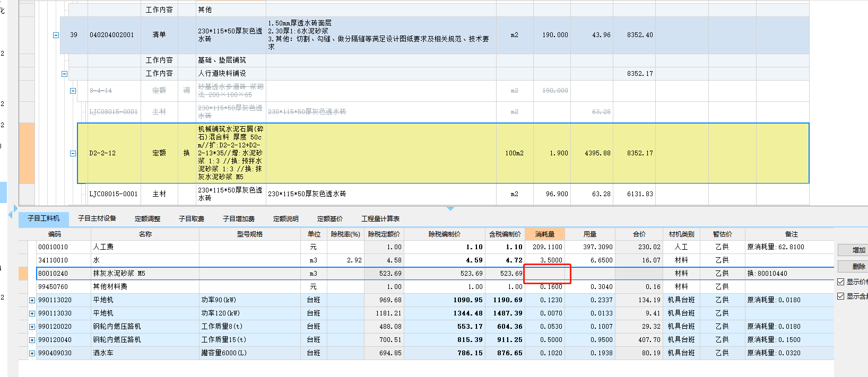Viewport: 868px width, 377px height.
Task: Click the panel collapse arrow above the tabs
Action: pos(450,208)
